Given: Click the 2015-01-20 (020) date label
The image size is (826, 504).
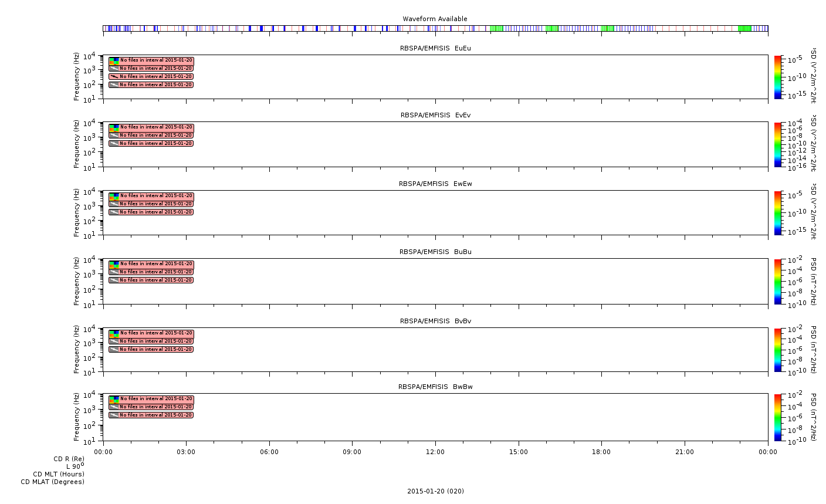Looking at the screenshot, I should pos(435,492).
